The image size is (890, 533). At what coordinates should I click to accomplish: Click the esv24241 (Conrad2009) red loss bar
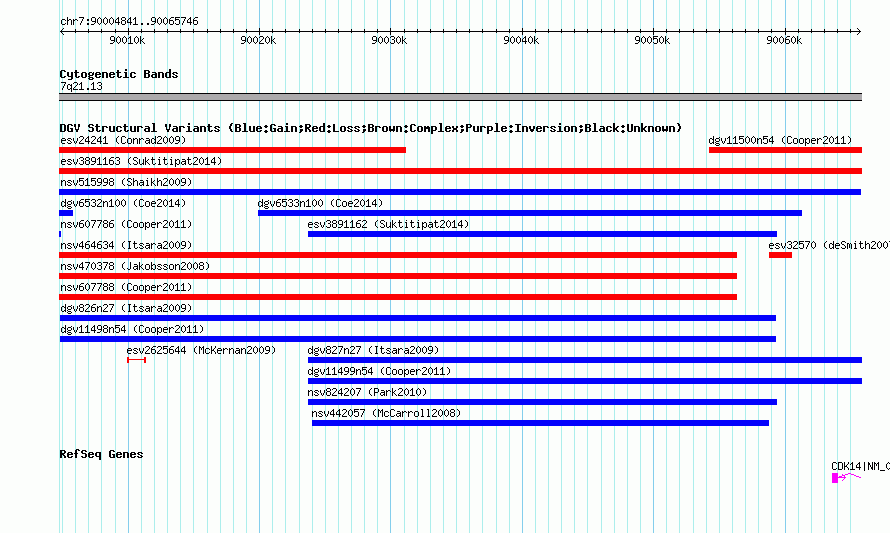pyautogui.click(x=233, y=150)
